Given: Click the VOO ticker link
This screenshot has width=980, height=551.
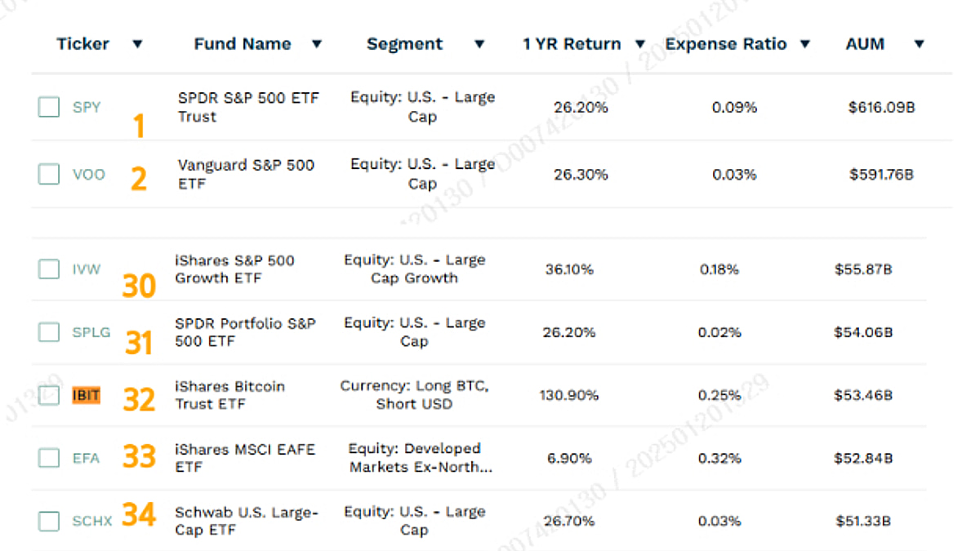Looking at the screenshot, I should (88, 174).
